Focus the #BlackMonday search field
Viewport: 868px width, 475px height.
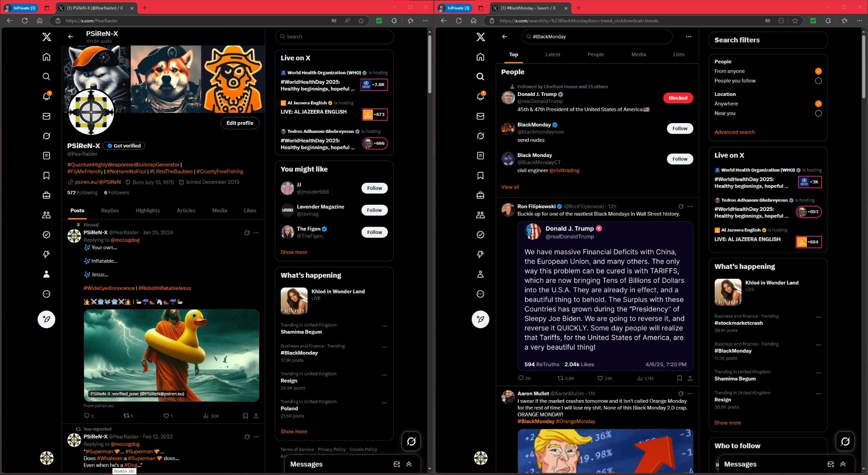596,37
